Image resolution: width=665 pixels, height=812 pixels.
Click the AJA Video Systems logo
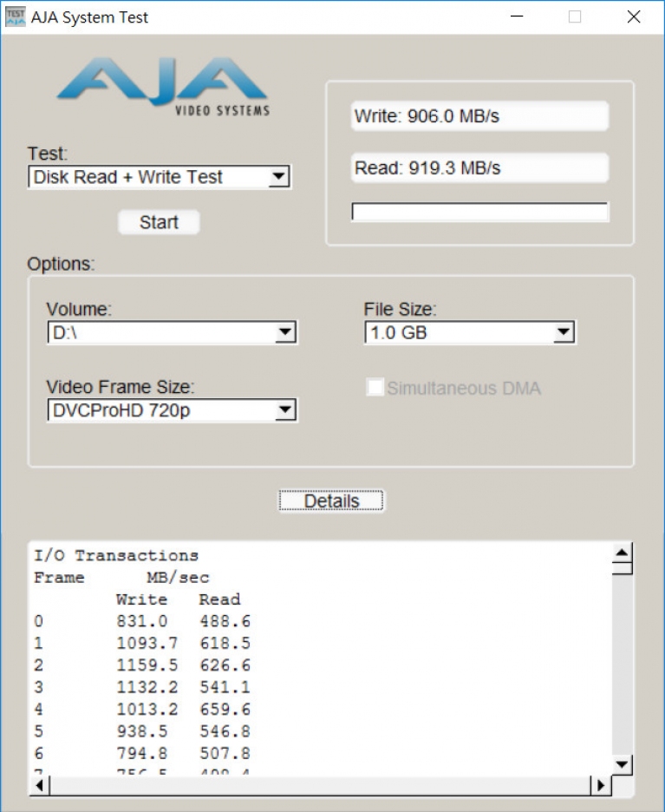click(163, 85)
